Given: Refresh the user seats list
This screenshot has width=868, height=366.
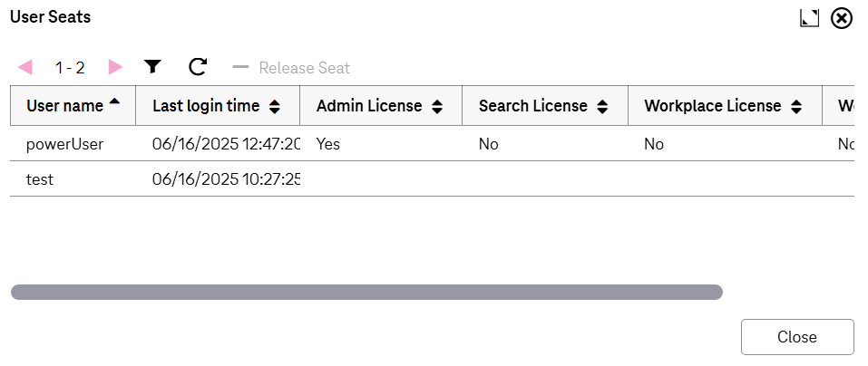Looking at the screenshot, I should tap(198, 67).
